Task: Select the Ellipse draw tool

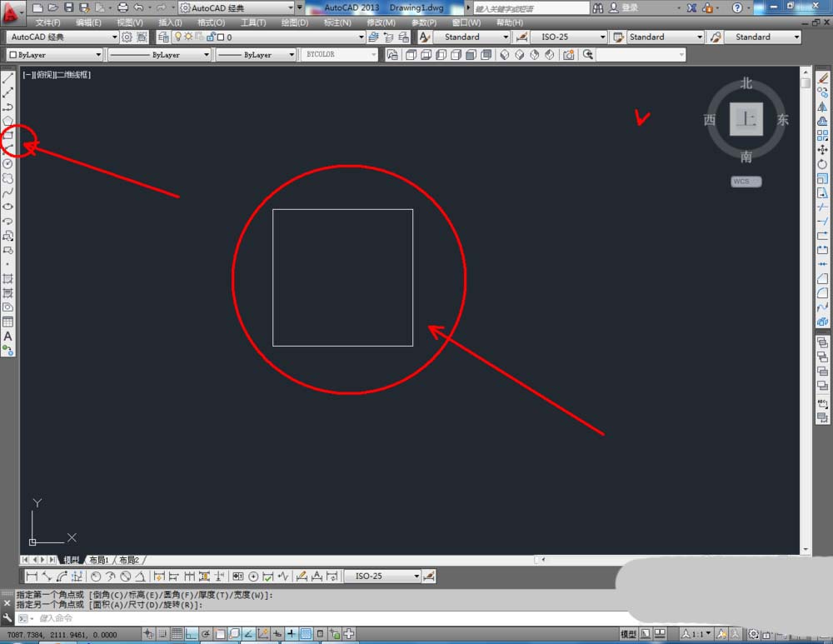Action: [x=8, y=207]
